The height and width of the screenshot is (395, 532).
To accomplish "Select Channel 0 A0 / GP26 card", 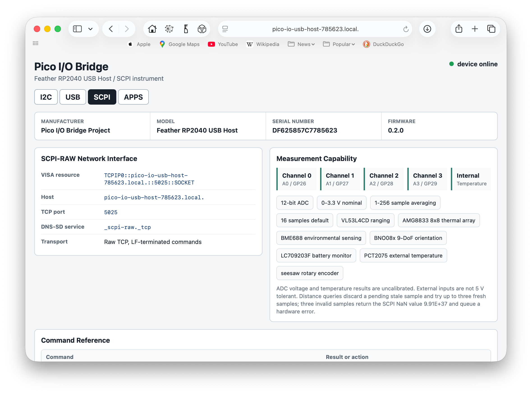I will [x=296, y=179].
